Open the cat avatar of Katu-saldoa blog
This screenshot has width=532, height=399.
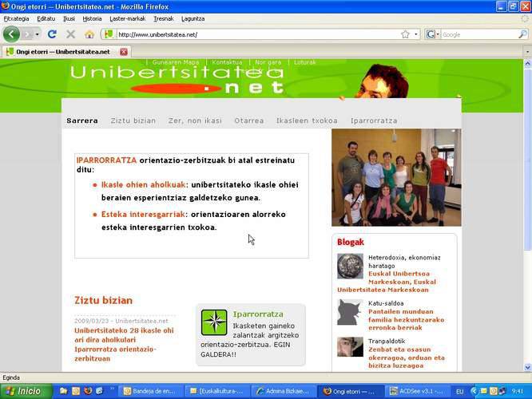[350, 312]
